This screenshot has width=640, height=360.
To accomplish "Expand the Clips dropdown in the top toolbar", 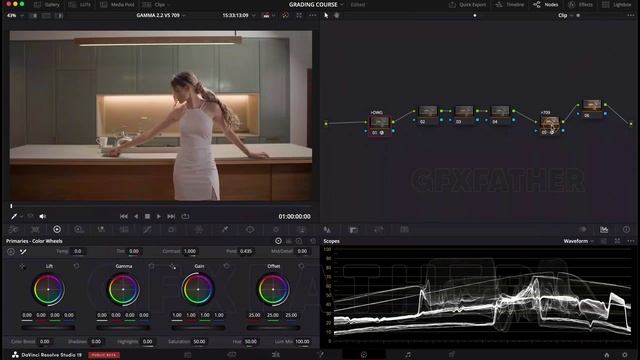I will pos(156,4).
